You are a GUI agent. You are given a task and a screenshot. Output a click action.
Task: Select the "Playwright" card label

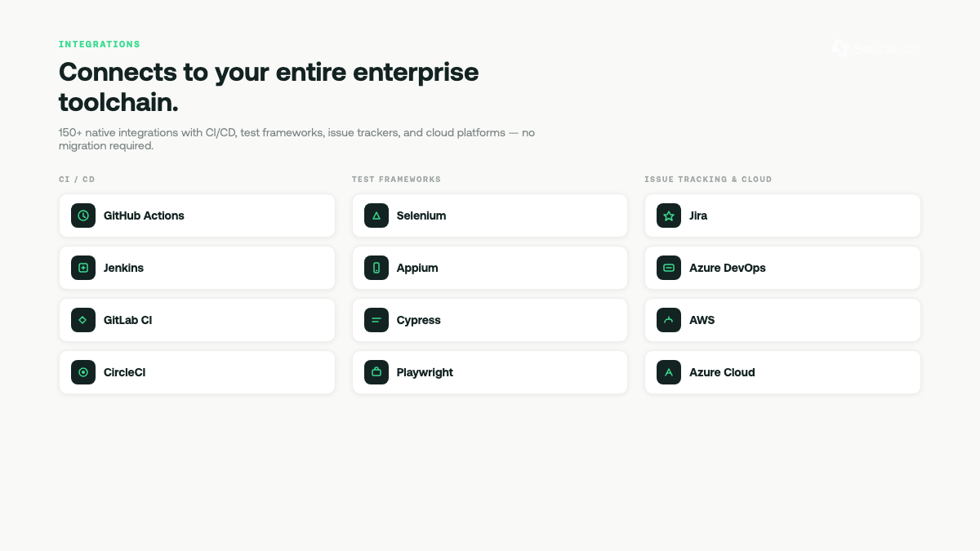[x=425, y=372]
